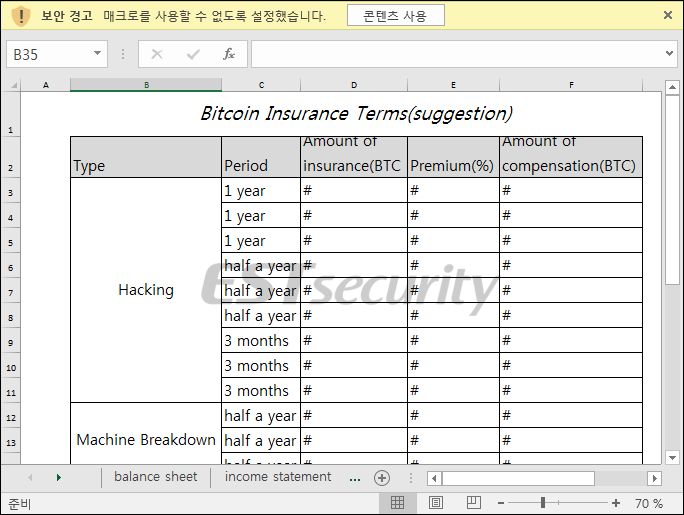Click the zoom slider handle

(x=543, y=503)
